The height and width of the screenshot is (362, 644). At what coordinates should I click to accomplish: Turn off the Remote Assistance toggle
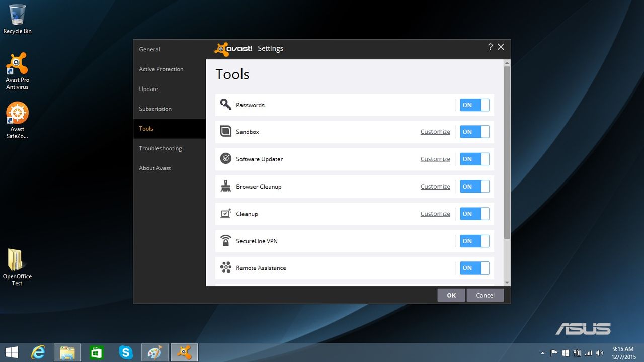(x=474, y=267)
